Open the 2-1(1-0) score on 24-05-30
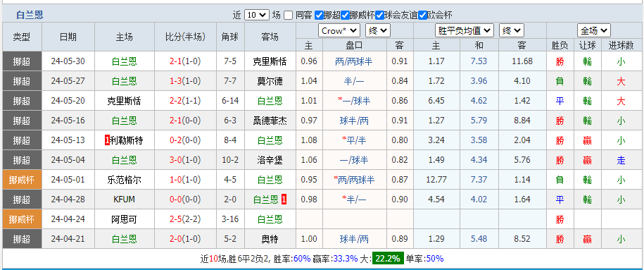 click(x=185, y=61)
